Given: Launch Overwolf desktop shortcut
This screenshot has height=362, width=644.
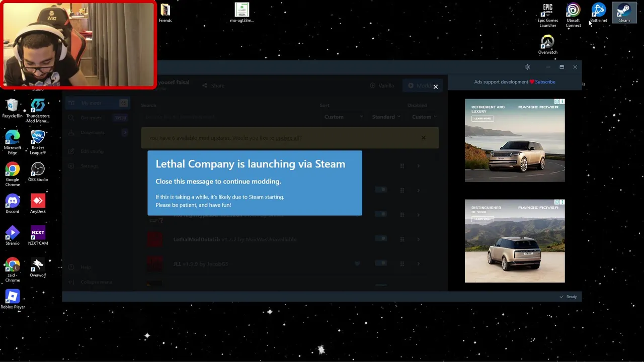Looking at the screenshot, I should click(38, 267).
